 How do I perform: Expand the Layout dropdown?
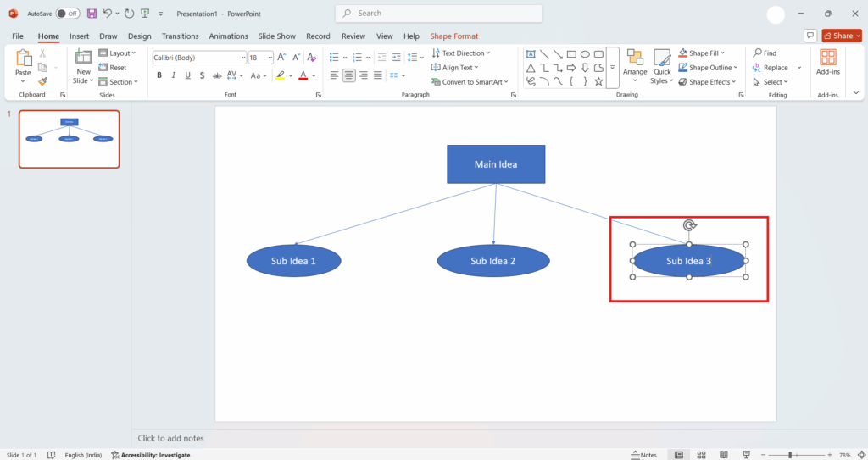pyautogui.click(x=117, y=53)
